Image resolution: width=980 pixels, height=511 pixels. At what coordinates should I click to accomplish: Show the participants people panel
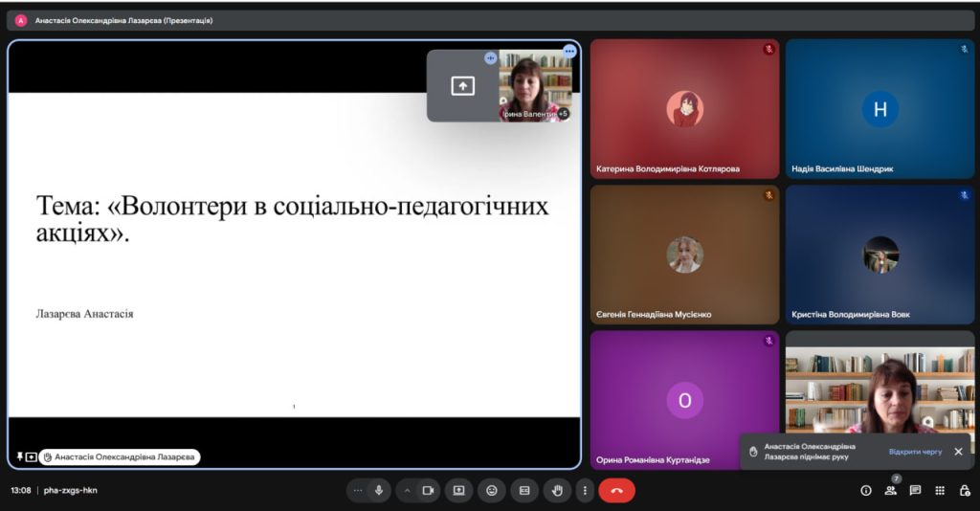(x=890, y=490)
